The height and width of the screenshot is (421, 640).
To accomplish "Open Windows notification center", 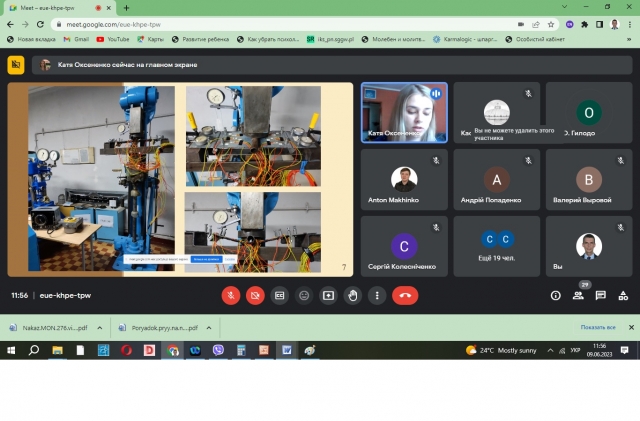I will tap(624, 350).
